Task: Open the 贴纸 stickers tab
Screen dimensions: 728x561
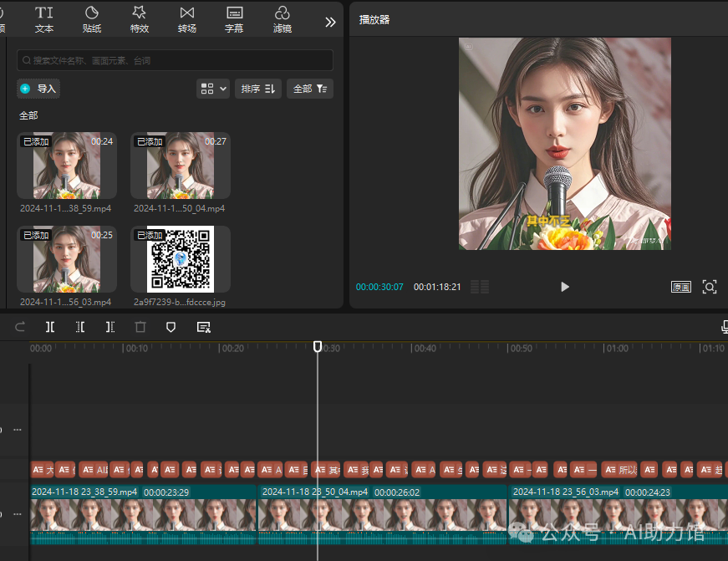Action: [92, 19]
